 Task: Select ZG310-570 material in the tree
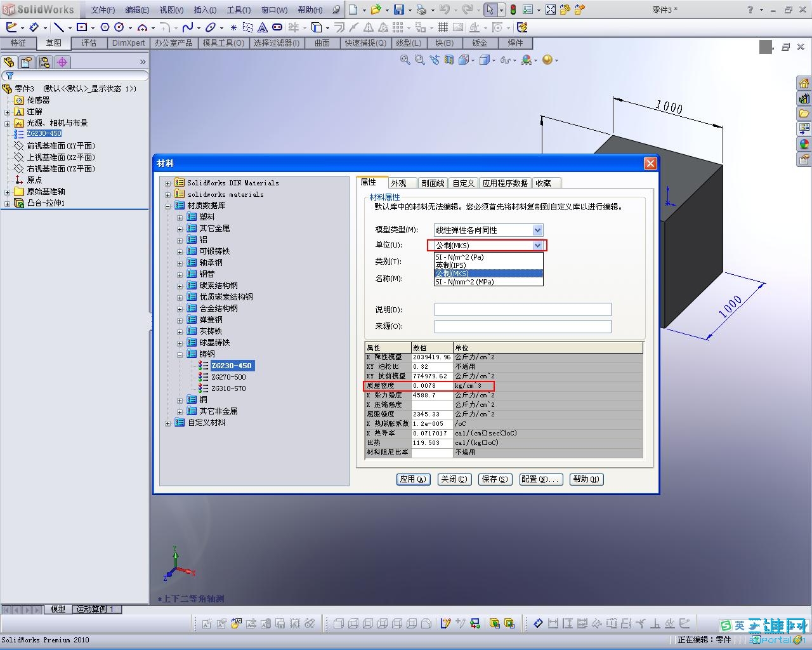point(228,388)
